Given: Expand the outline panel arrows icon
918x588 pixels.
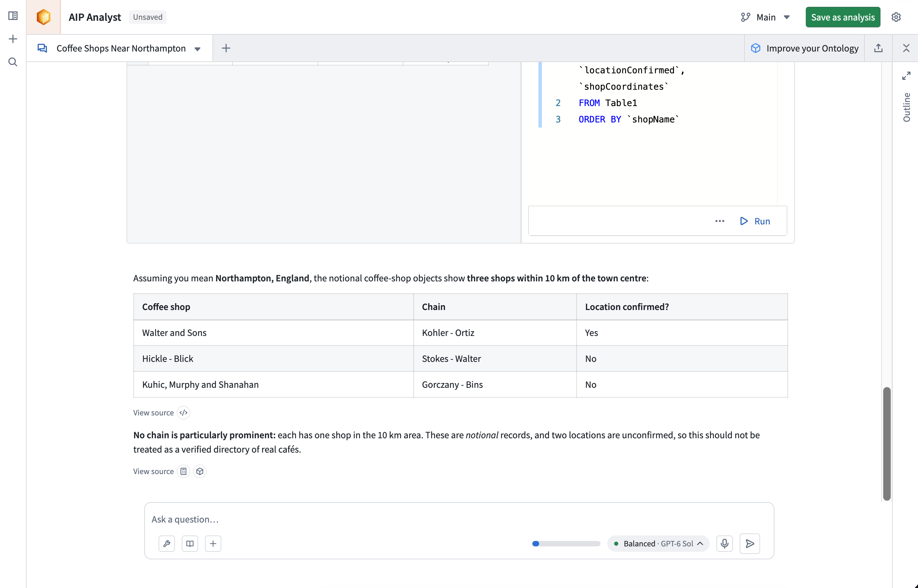Looking at the screenshot, I should pos(906,76).
